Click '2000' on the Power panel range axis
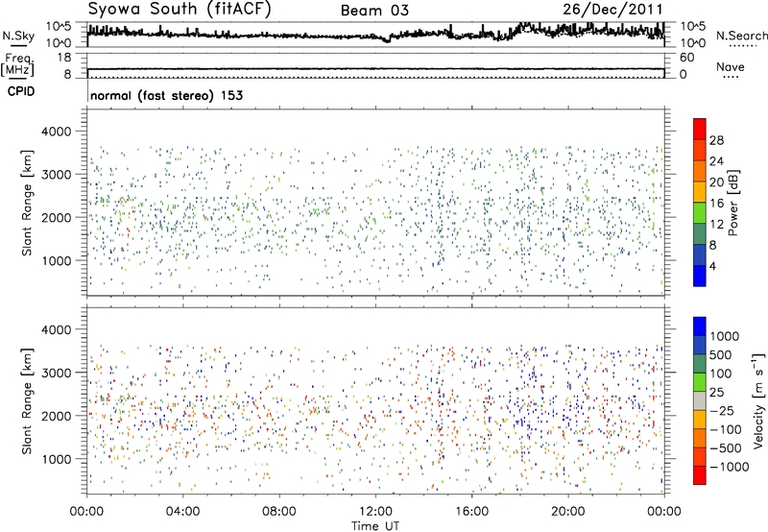 [56, 217]
